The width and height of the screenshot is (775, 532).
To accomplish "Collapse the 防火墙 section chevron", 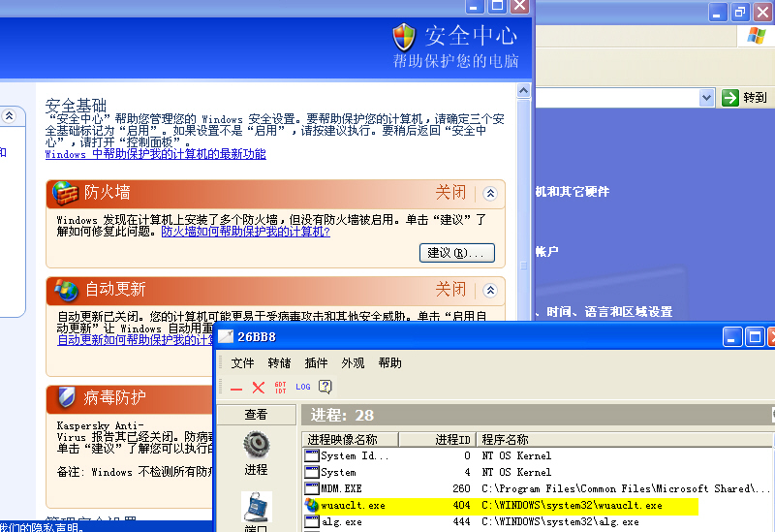I will click(490, 193).
